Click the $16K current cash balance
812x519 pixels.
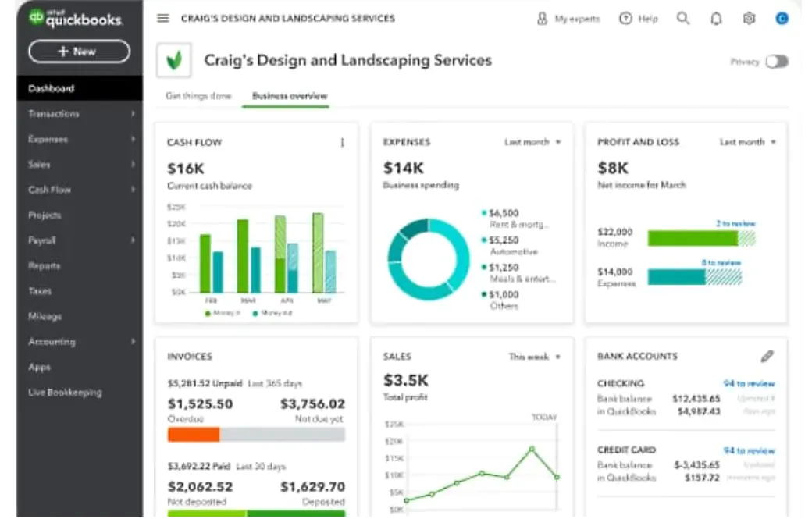pyautogui.click(x=185, y=169)
